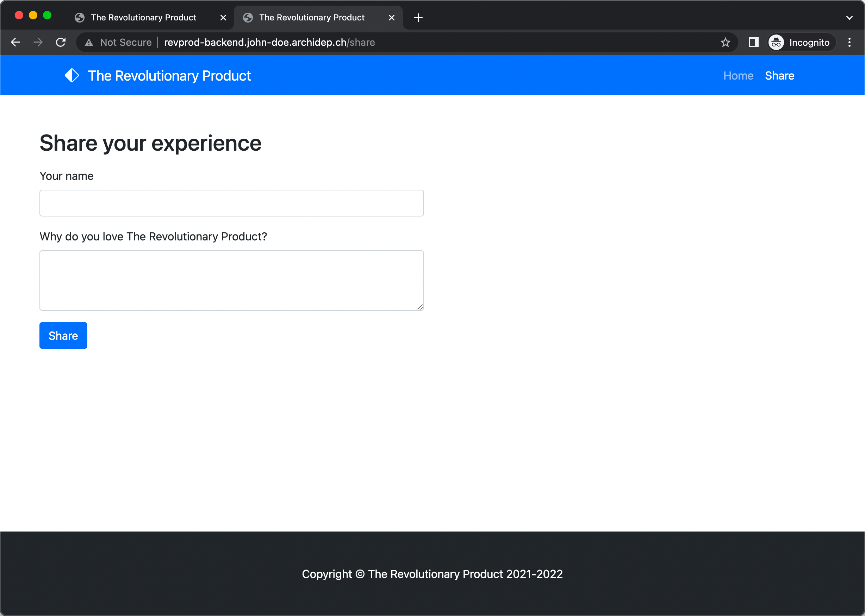
Task: Click inside the Your name field
Action: [231, 203]
